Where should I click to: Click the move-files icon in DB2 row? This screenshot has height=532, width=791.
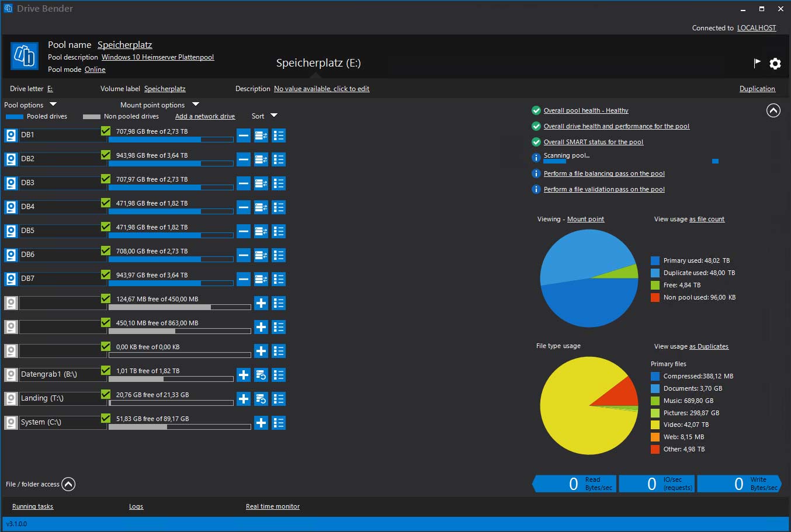[261, 159]
